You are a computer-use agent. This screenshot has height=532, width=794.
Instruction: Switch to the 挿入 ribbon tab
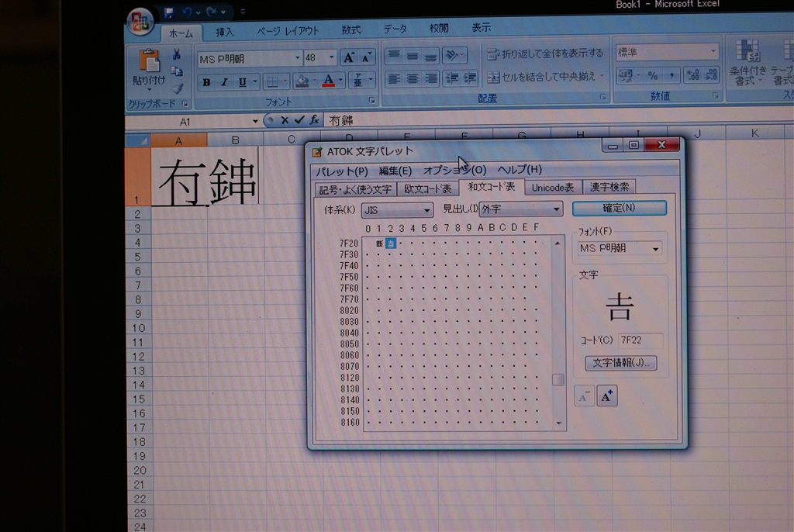(225, 32)
